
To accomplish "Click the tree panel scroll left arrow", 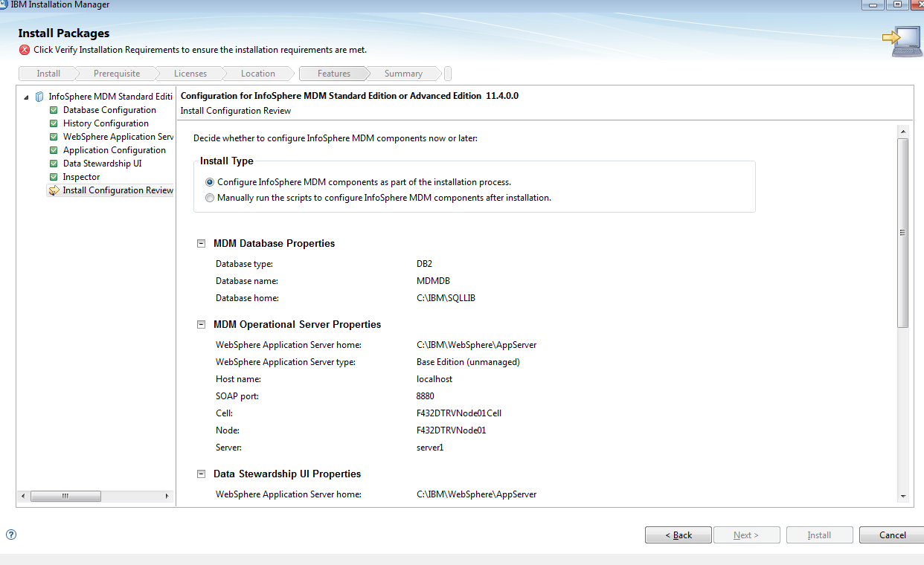I will [23, 496].
